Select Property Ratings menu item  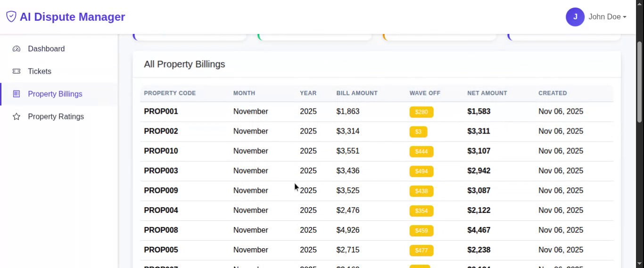click(x=56, y=117)
